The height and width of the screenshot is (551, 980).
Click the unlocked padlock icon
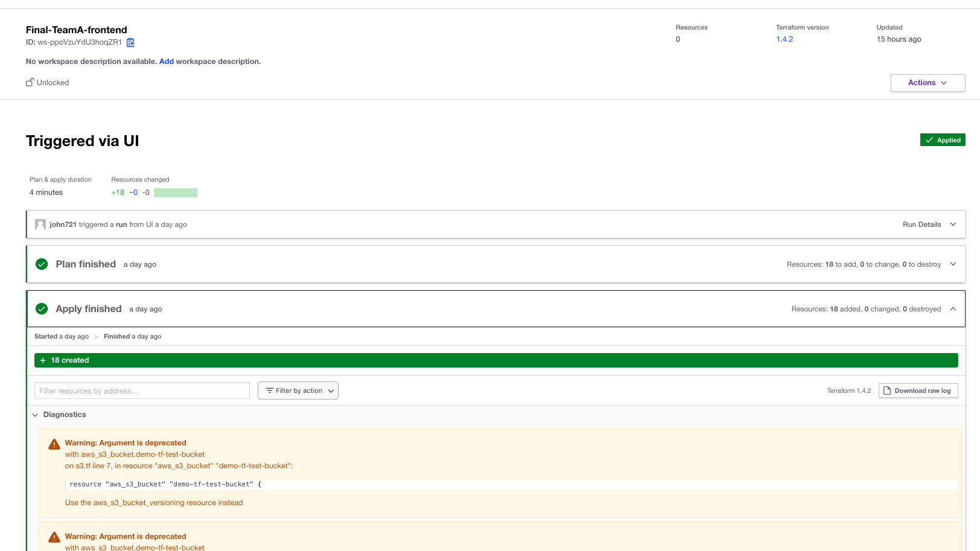[29, 82]
